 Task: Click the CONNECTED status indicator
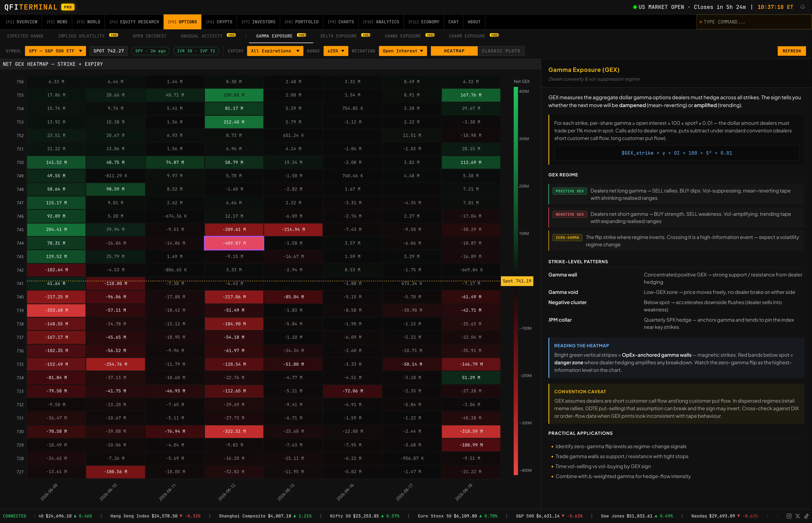(x=15, y=516)
